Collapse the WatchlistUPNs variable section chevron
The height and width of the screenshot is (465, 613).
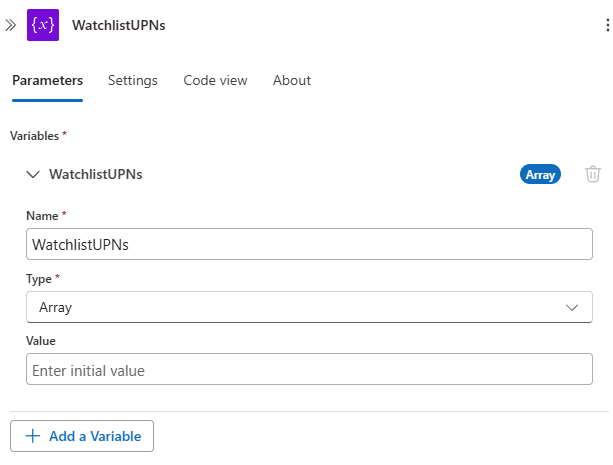coord(33,174)
